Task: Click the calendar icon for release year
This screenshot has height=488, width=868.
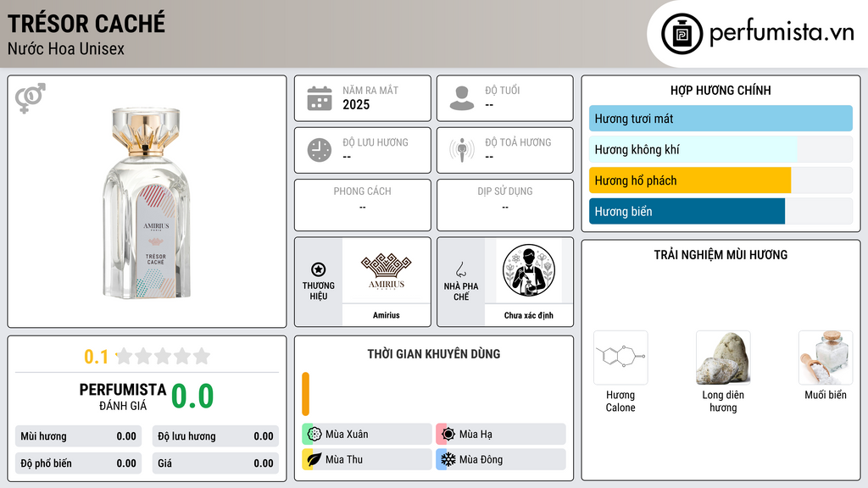Action: click(x=320, y=98)
